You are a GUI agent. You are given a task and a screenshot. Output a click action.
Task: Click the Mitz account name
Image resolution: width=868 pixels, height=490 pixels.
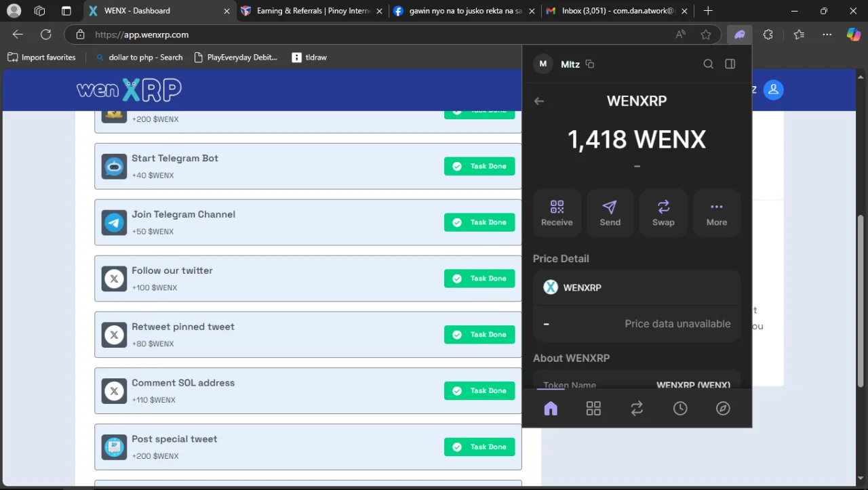pos(570,64)
